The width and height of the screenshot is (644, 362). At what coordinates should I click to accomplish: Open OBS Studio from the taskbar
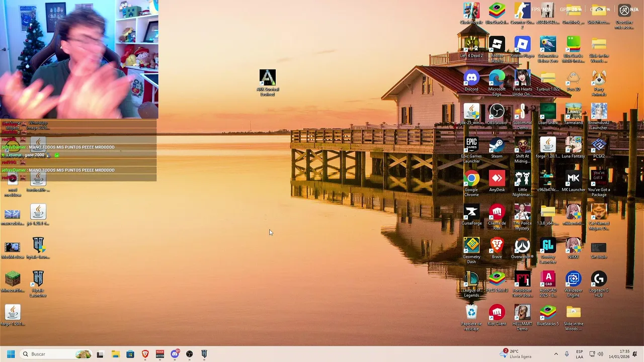click(189, 354)
